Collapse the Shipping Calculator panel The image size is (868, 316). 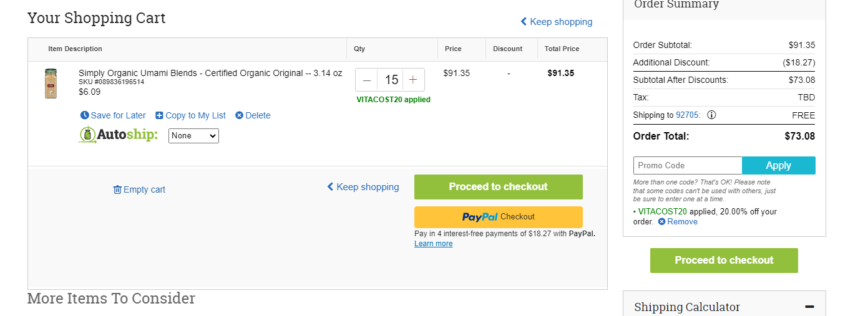(x=809, y=307)
